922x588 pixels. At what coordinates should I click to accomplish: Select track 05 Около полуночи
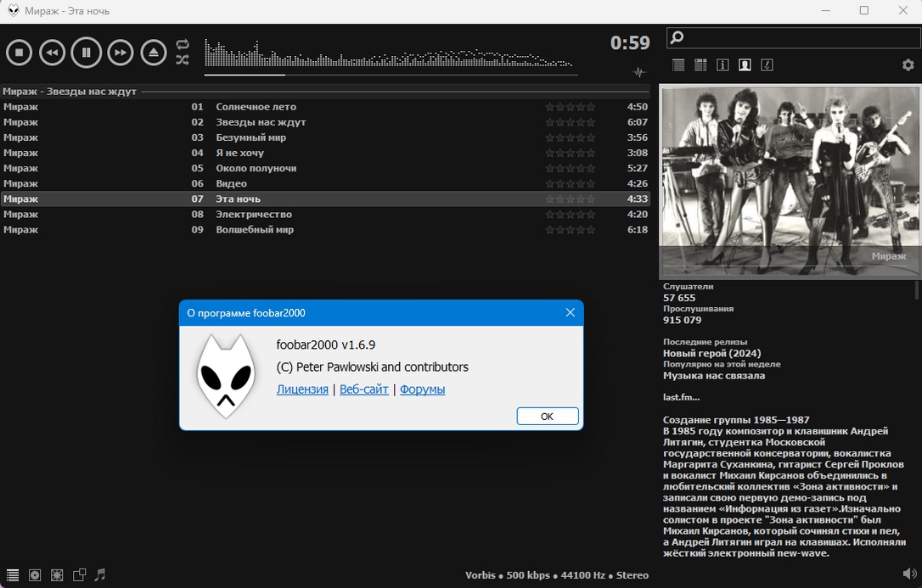tap(325, 168)
